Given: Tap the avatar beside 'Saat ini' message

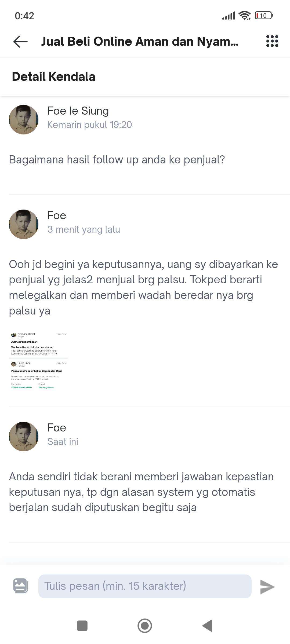Looking at the screenshot, I should point(24,437).
